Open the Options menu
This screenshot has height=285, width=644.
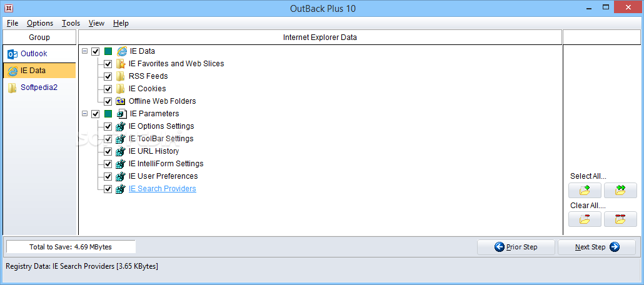tap(40, 23)
